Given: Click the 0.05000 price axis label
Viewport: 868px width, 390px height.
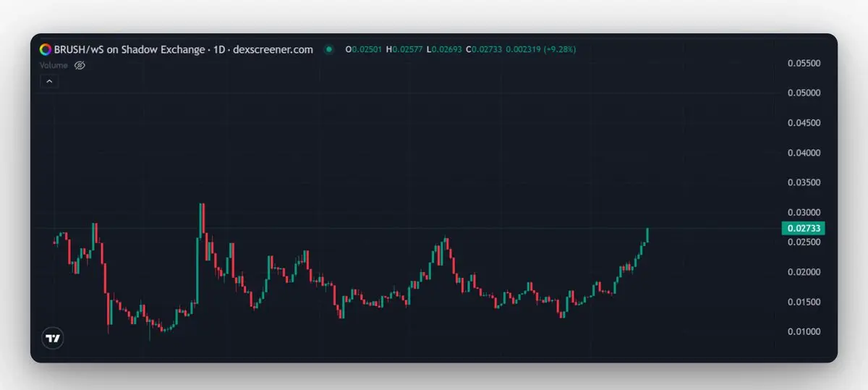Looking at the screenshot, I should coord(804,93).
